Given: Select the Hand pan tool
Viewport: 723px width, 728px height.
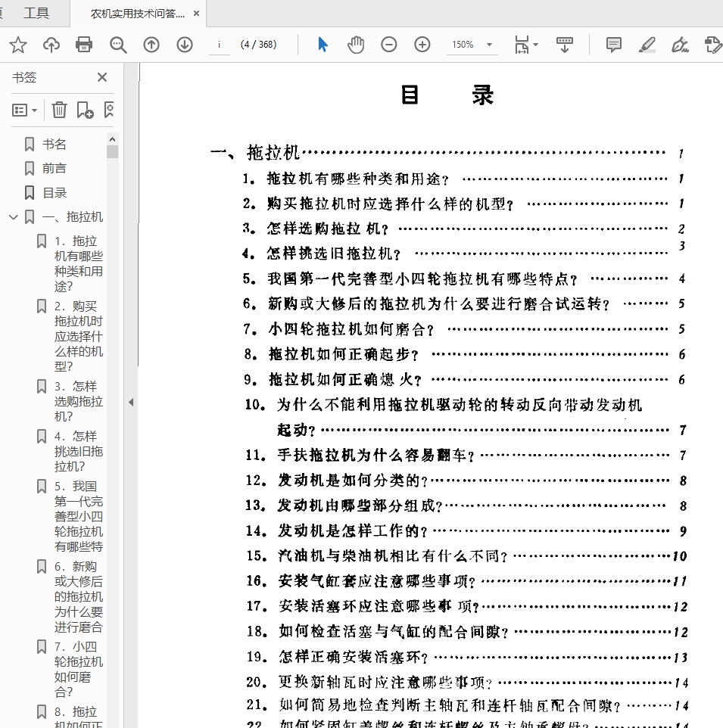Looking at the screenshot, I should click(356, 45).
